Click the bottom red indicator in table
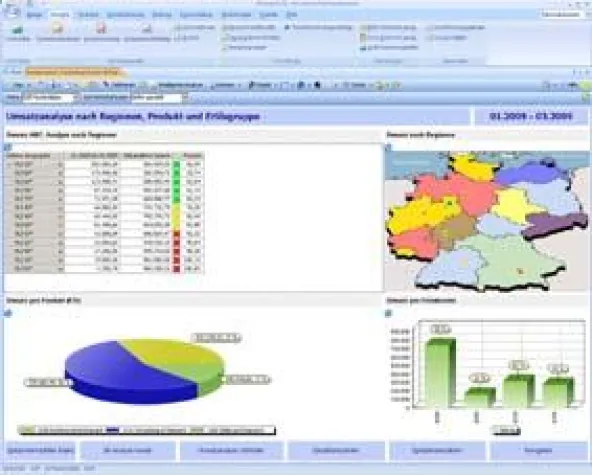 [176, 269]
